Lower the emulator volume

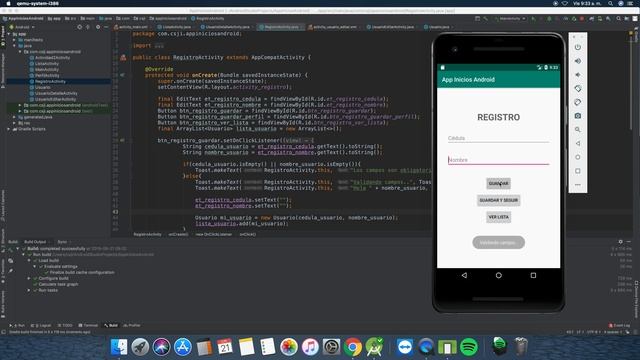[578, 75]
